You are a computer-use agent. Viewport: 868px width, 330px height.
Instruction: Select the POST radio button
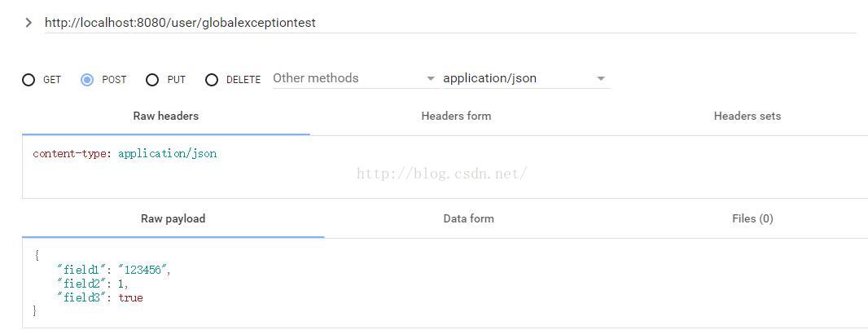87,80
